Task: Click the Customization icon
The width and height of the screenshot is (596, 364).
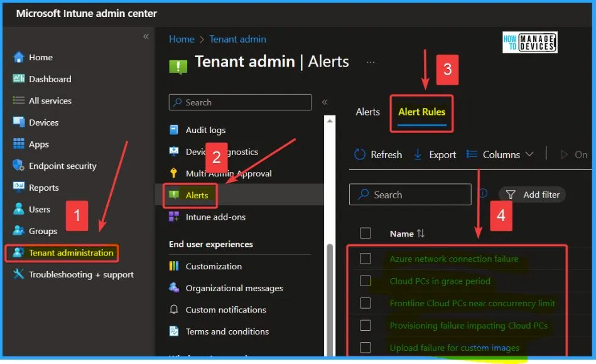Action: pyautogui.click(x=174, y=265)
